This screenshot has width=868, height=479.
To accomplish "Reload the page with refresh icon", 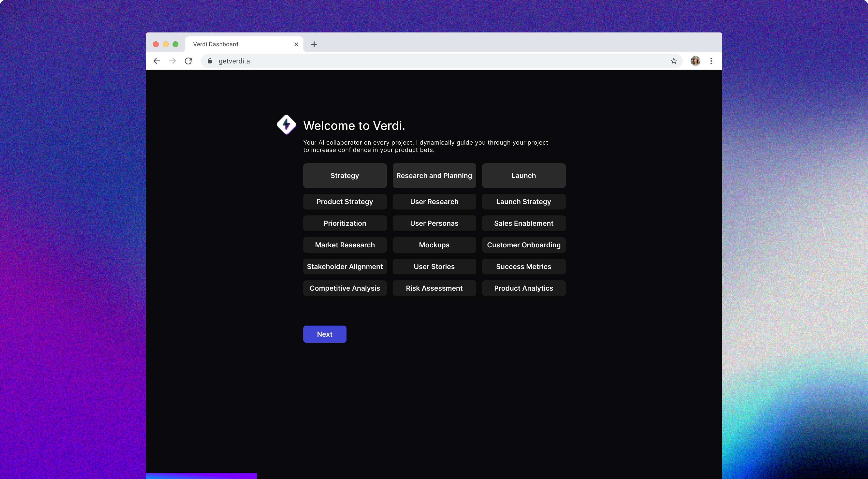I will 188,61.
